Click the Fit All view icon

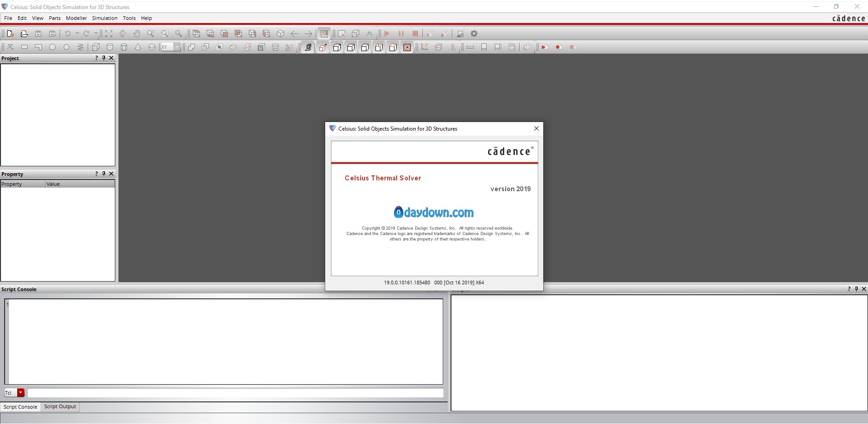coord(109,33)
